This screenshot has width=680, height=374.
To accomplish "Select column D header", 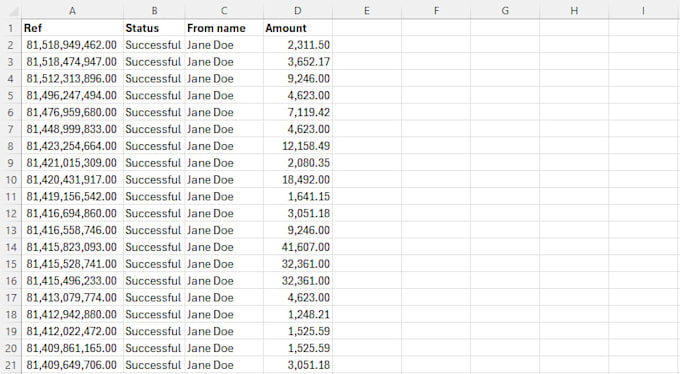I will click(x=298, y=10).
